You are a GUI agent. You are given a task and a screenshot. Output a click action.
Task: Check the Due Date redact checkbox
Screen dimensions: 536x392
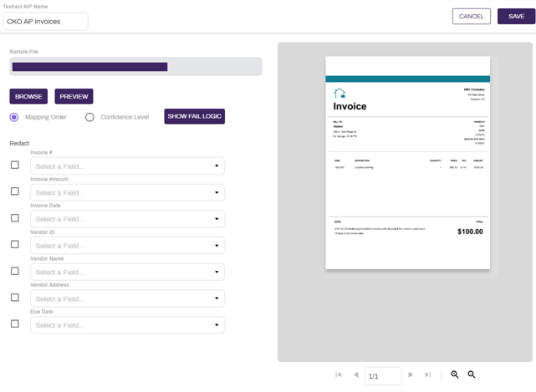15,323
